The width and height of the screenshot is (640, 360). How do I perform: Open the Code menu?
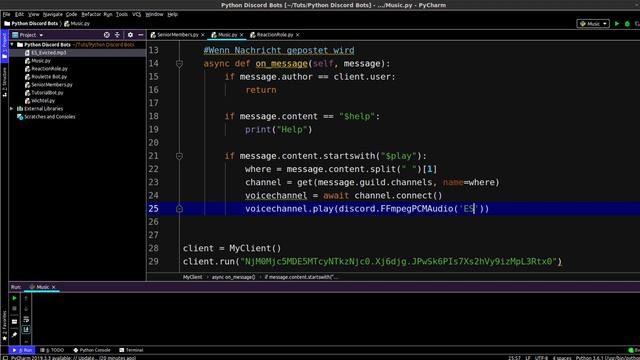click(71, 14)
